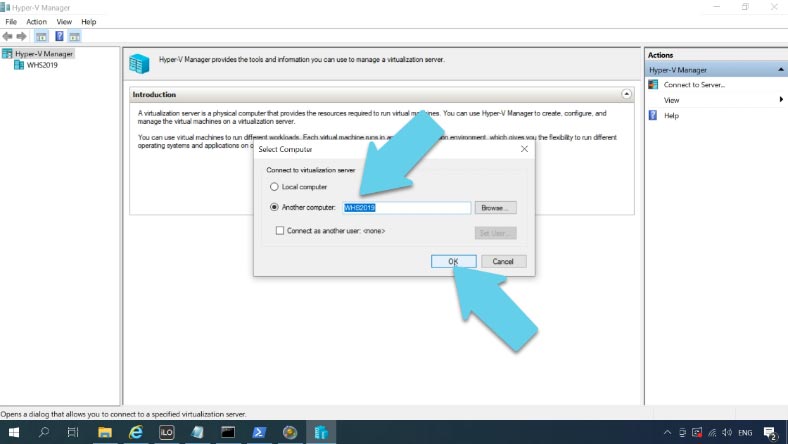Image resolution: width=788 pixels, height=444 pixels.
Task: Click the blue Help toolbar icon
Action: click(59, 36)
